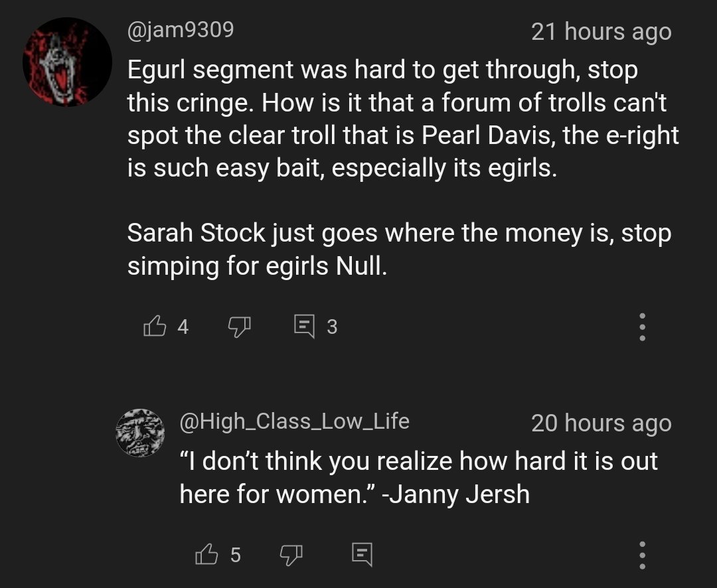Open the @jam9309 channel name link
The image size is (717, 588).
[181, 30]
